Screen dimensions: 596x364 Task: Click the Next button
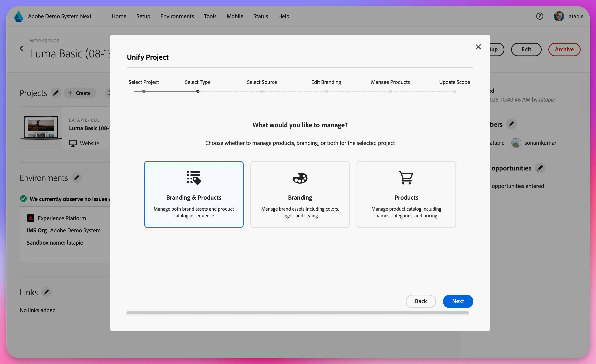(x=458, y=301)
